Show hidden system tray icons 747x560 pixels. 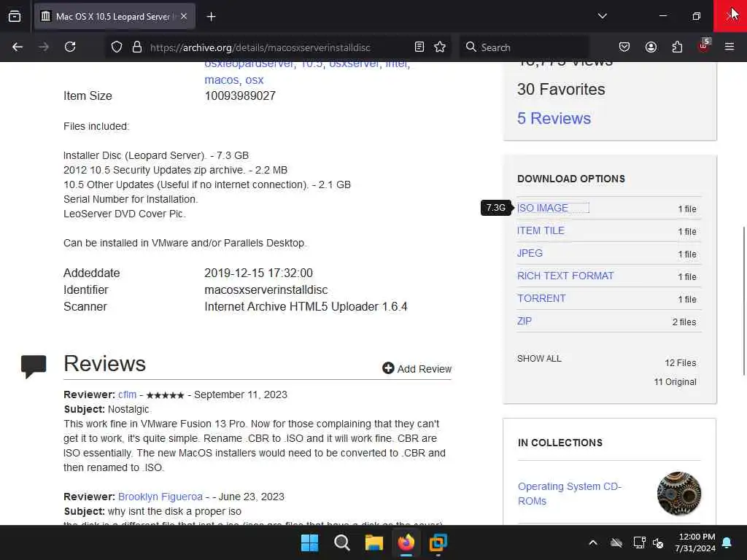tap(593, 542)
